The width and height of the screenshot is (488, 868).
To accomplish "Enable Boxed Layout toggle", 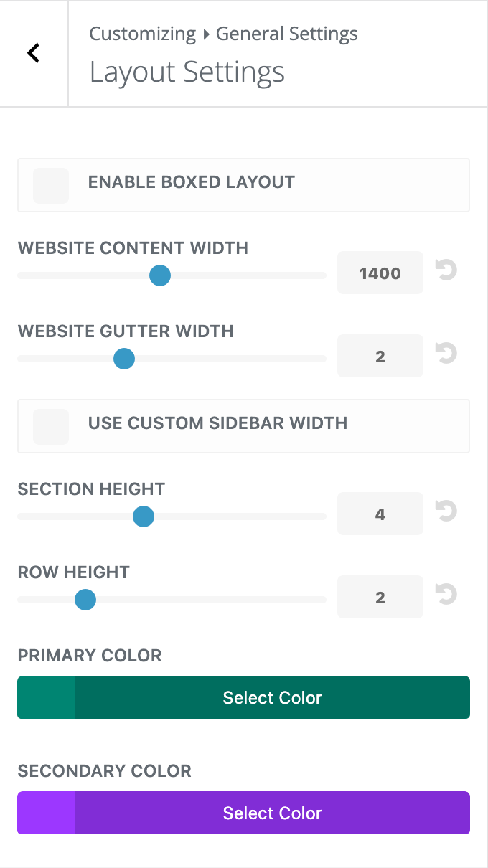I will [x=51, y=186].
